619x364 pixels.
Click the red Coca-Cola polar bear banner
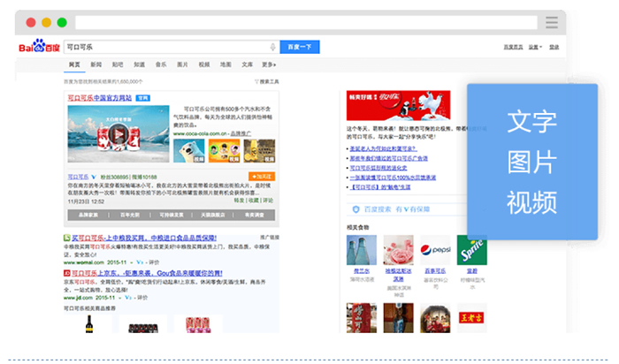click(398, 105)
